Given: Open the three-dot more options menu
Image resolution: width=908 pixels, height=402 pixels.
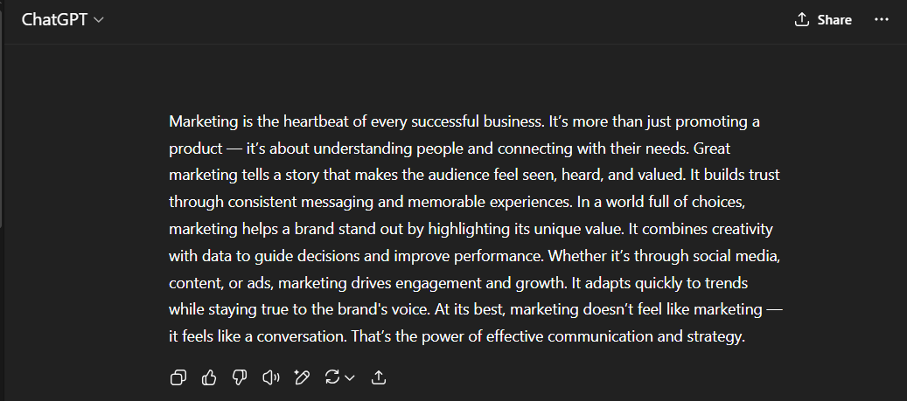Looking at the screenshot, I should coord(881,19).
